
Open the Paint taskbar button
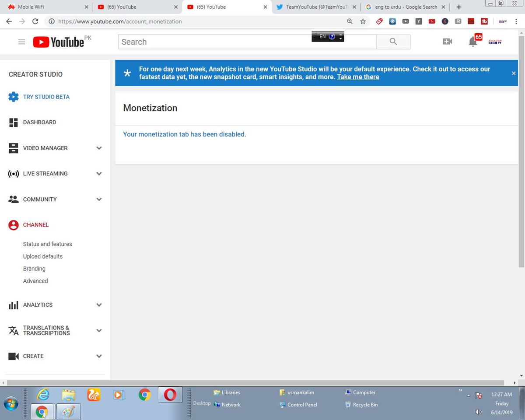click(68, 412)
